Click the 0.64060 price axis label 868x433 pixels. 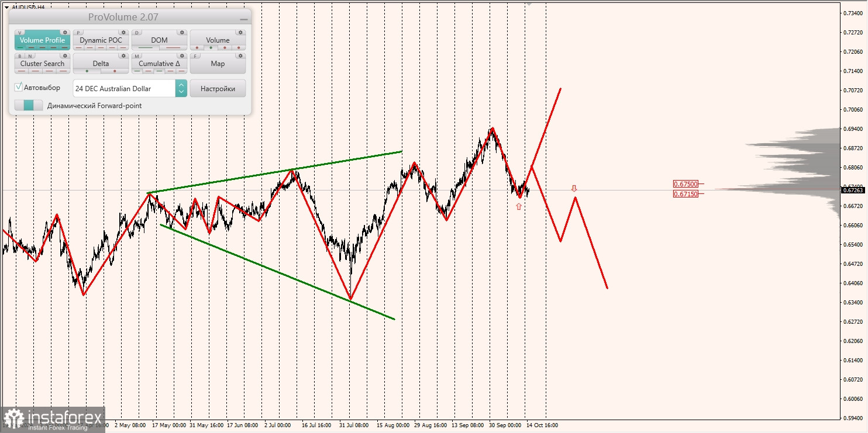click(853, 283)
